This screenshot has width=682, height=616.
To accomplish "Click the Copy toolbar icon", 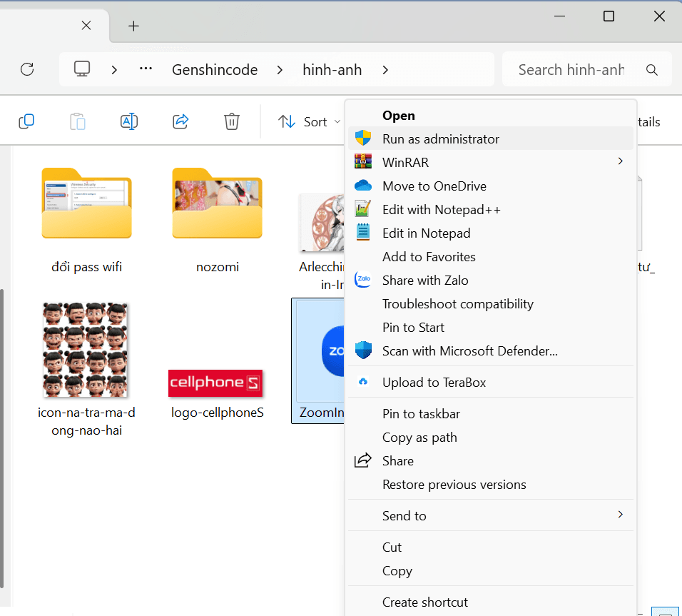I will (26, 121).
